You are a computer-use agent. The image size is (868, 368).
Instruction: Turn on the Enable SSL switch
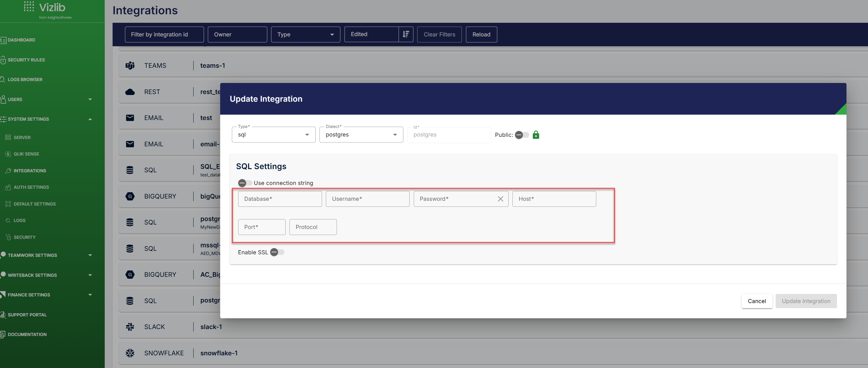pyautogui.click(x=277, y=252)
